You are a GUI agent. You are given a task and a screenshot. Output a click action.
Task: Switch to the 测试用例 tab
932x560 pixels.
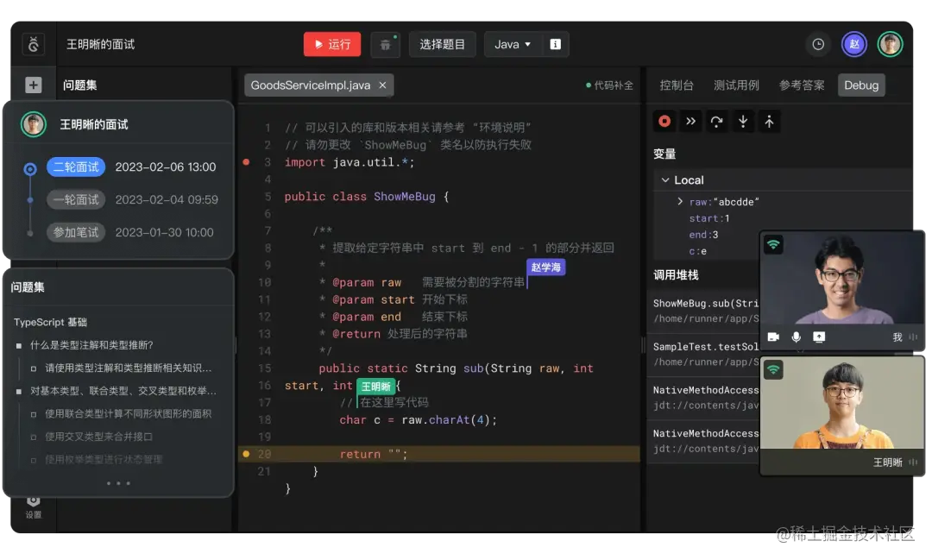734,85
